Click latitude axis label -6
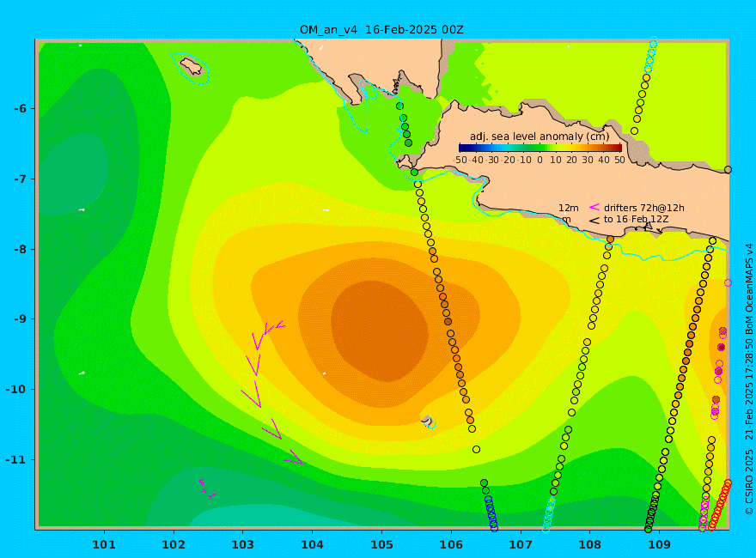 click(20, 108)
